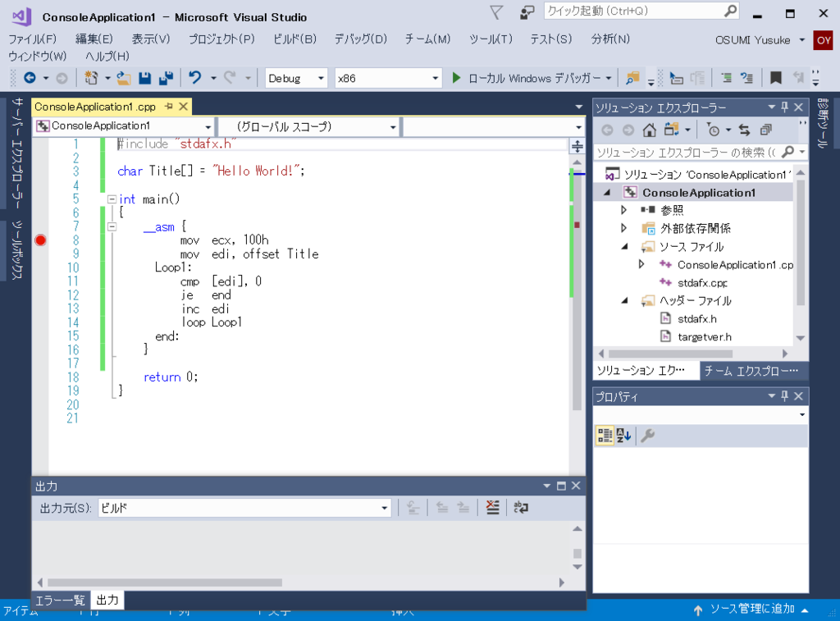Clear the Output pane with the Clear All icon
840x621 pixels.
pyautogui.click(x=492, y=508)
